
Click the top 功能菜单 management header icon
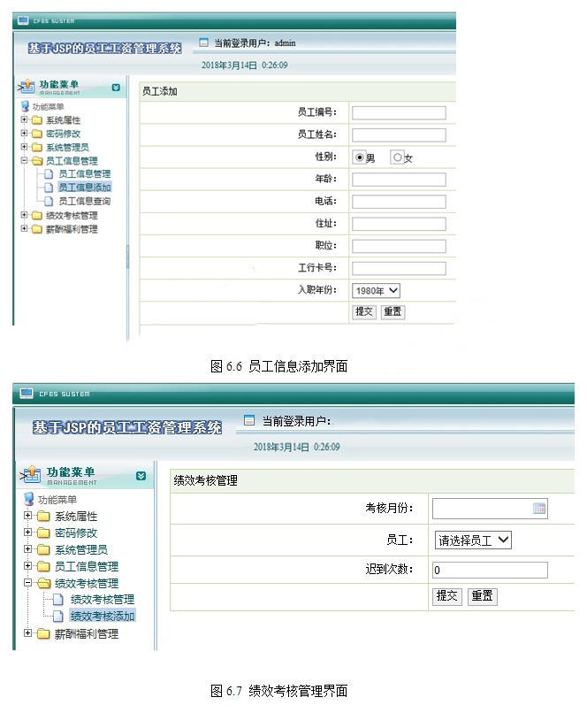pos(27,87)
